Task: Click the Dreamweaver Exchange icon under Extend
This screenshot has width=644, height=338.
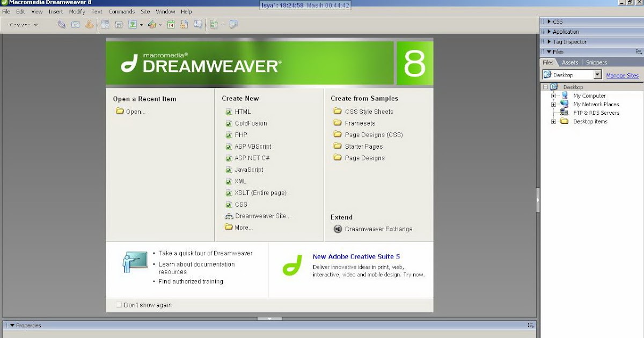Action: pyautogui.click(x=338, y=229)
